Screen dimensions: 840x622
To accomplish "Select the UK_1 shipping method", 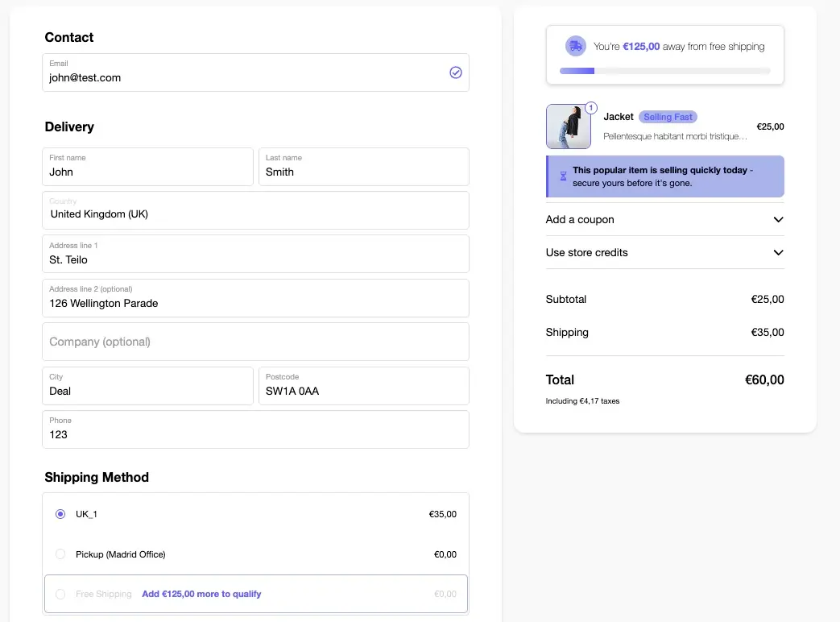I will (x=60, y=514).
